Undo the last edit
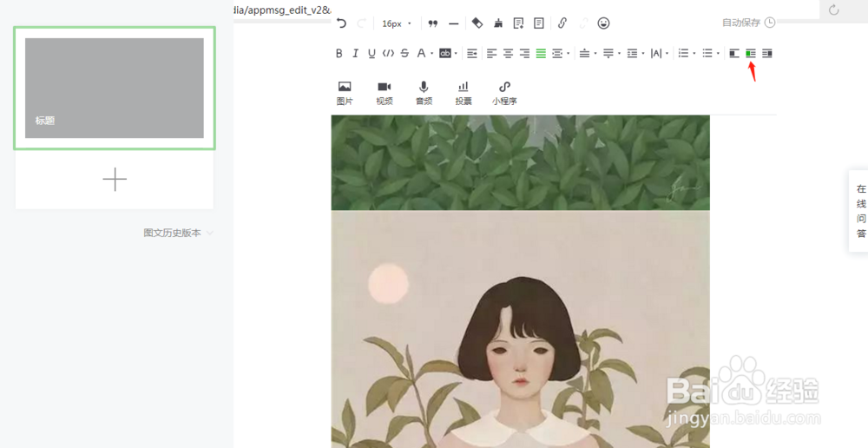Viewport: 868px width, 448px height. coord(341,23)
